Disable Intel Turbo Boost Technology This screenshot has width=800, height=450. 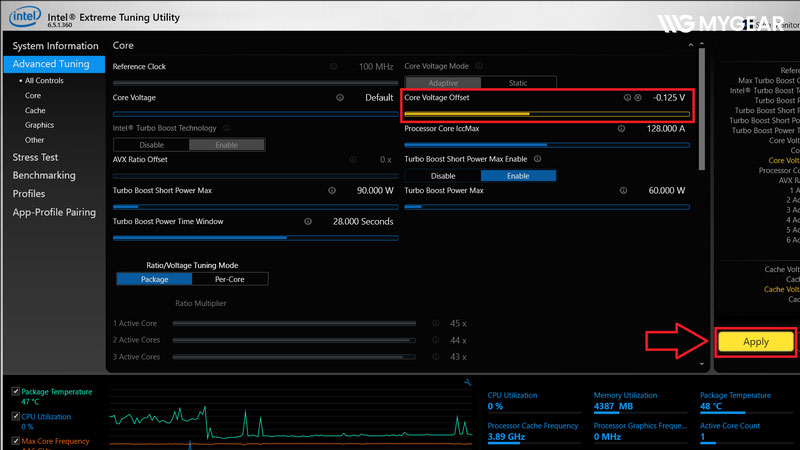click(152, 145)
